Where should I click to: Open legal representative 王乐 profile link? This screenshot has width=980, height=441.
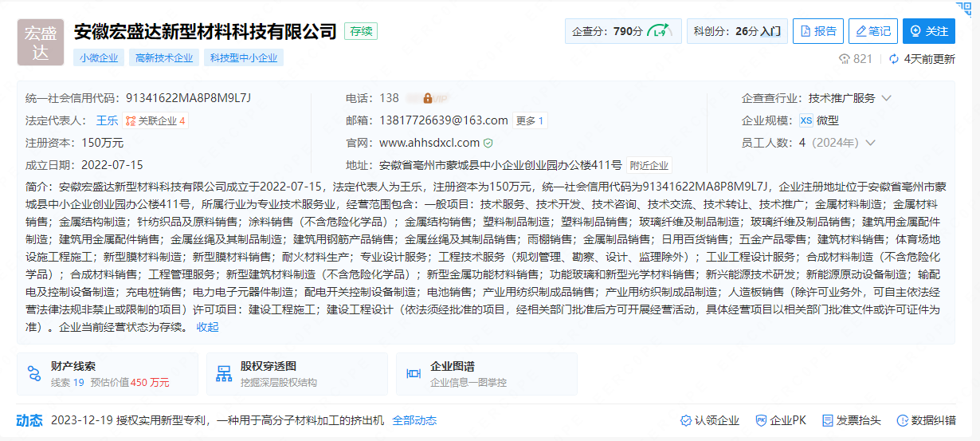(107, 120)
